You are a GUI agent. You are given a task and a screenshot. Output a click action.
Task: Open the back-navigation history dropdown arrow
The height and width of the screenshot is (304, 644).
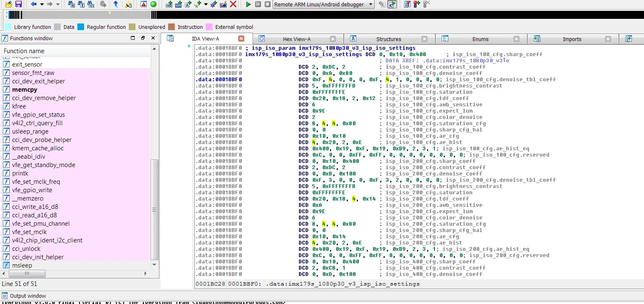tap(42, 4)
